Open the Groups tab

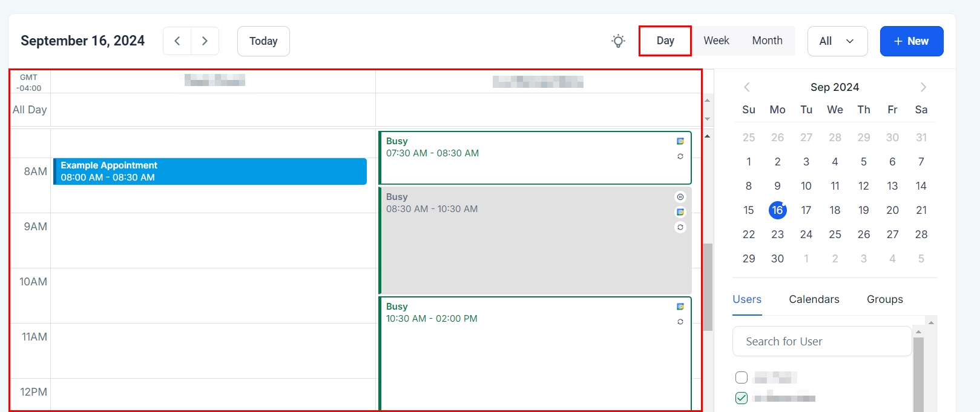pos(884,299)
